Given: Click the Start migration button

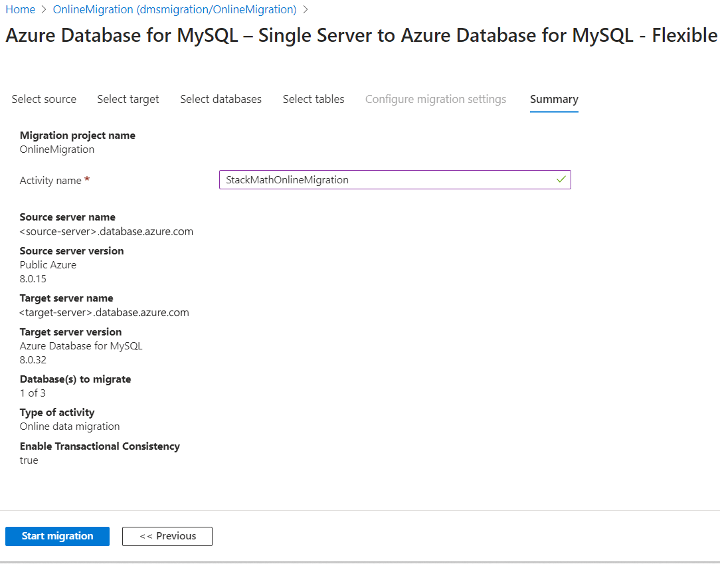Looking at the screenshot, I should pyautogui.click(x=57, y=536).
